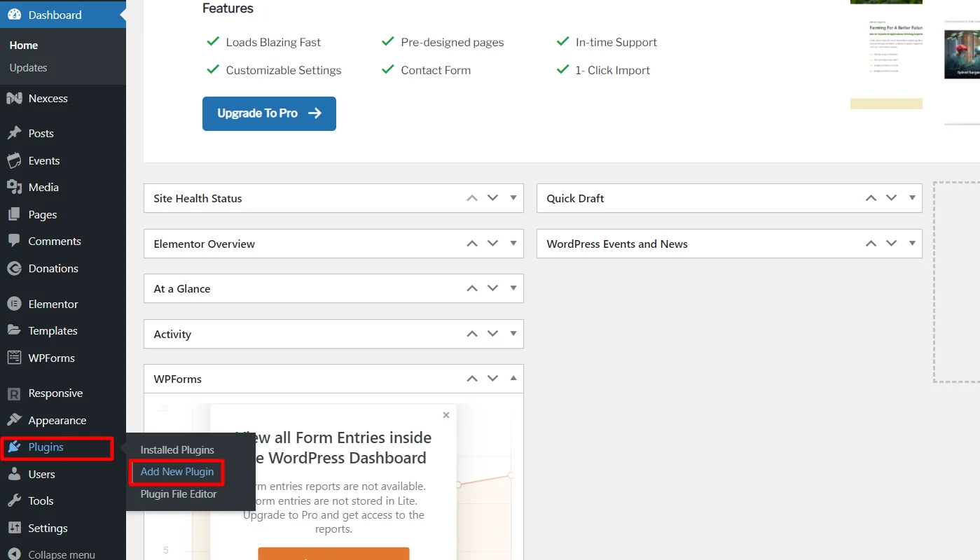Click the Pages sidebar icon

15,214
